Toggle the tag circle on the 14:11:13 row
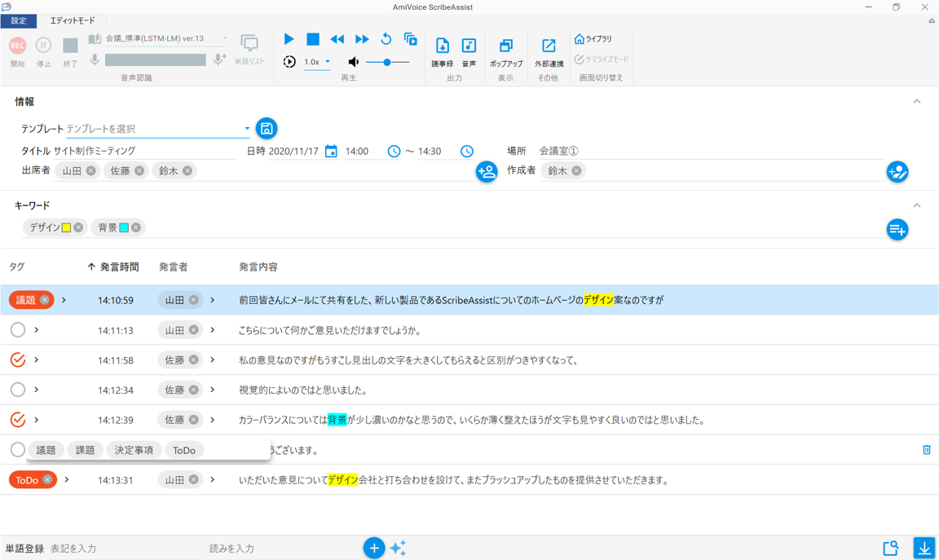The width and height of the screenshot is (939, 560). [x=18, y=330]
